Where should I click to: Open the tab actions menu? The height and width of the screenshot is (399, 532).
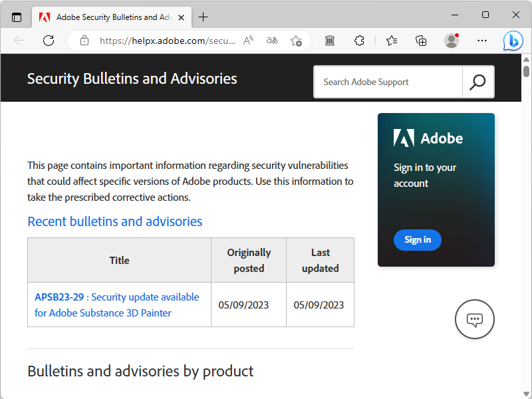17,17
